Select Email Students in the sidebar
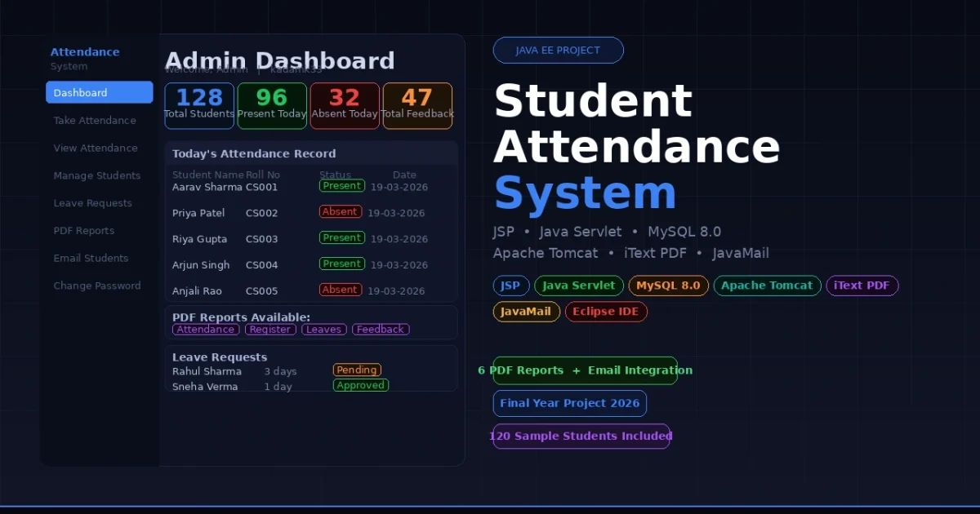The height and width of the screenshot is (514, 980). (x=91, y=258)
